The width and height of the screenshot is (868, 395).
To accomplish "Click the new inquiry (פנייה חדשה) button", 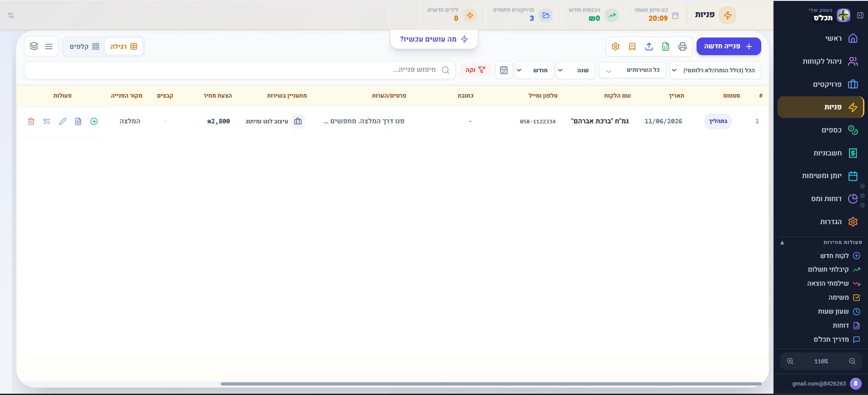I will click(x=729, y=47).
